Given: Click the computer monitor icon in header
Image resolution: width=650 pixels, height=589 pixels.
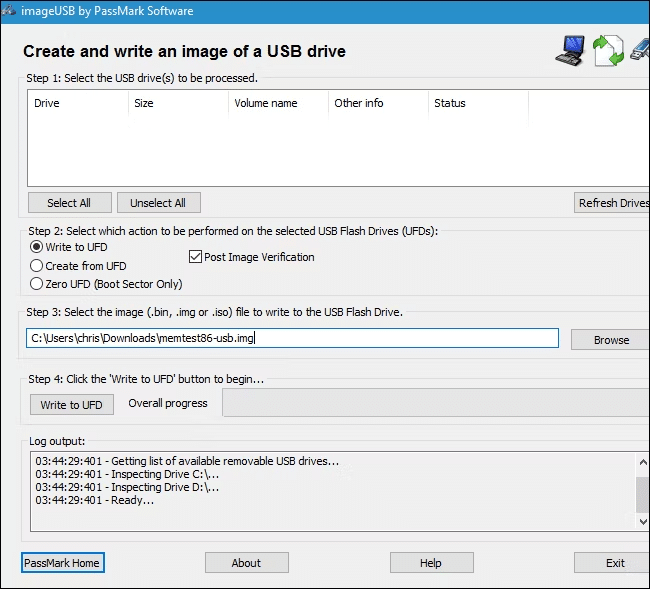Looking at the screenshot, I should [x=569, y=50].
